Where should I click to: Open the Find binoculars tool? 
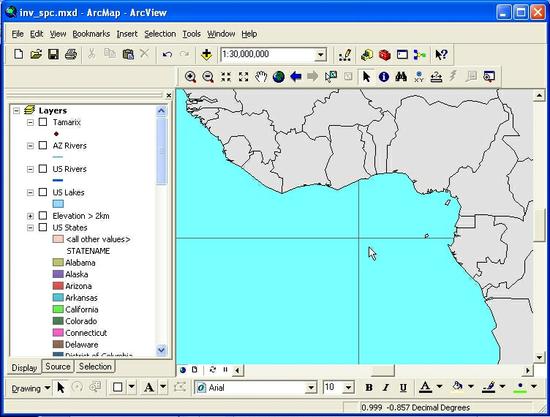click(x=401, y=76)
